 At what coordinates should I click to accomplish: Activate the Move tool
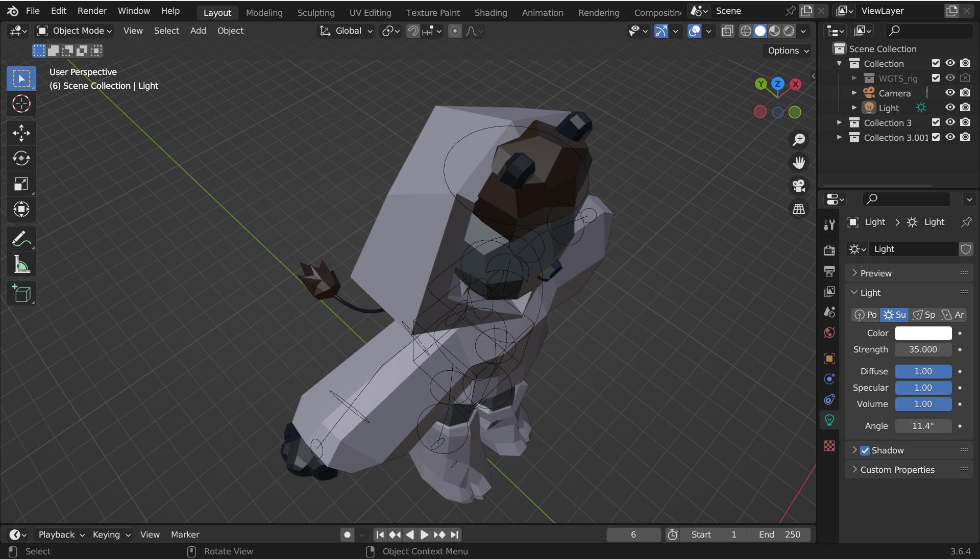tap(21, 133)
